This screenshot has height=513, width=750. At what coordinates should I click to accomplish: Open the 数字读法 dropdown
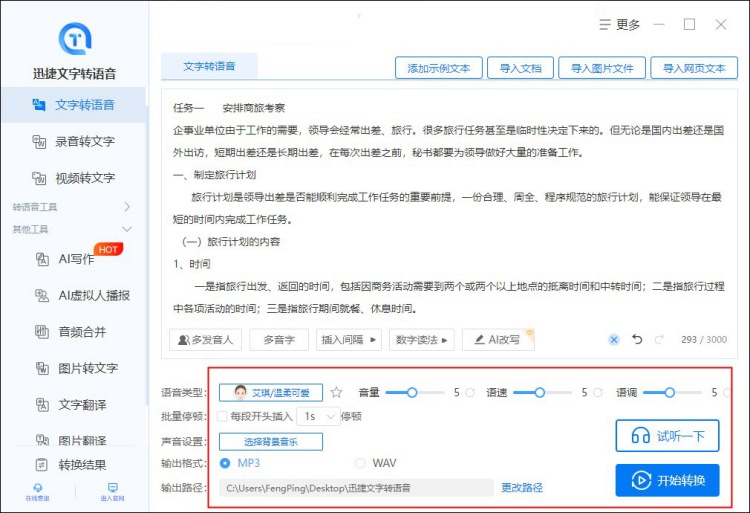tap(421, 339)
